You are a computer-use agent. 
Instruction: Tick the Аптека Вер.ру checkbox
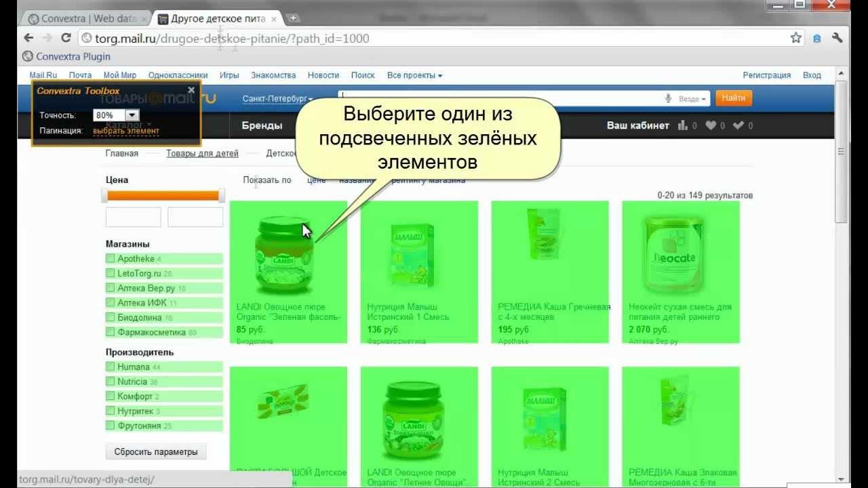pyautogui.click(x=111, y=288)
